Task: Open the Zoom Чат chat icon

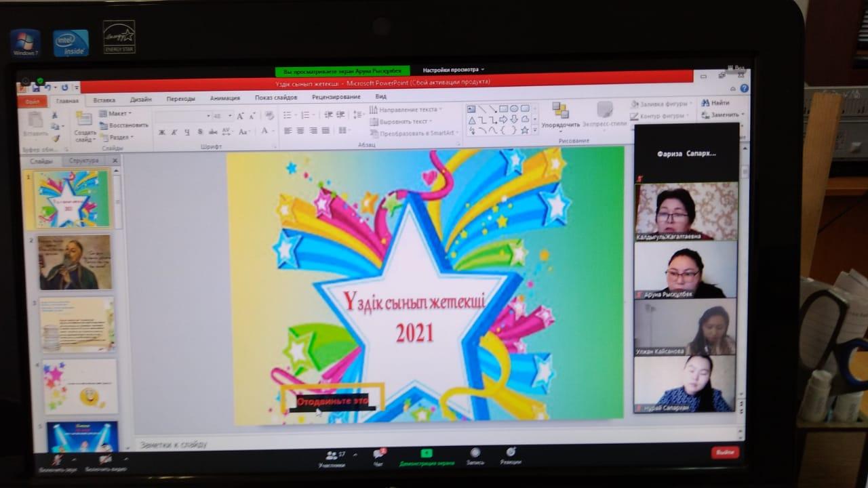Action: click(x=378, y=457)
